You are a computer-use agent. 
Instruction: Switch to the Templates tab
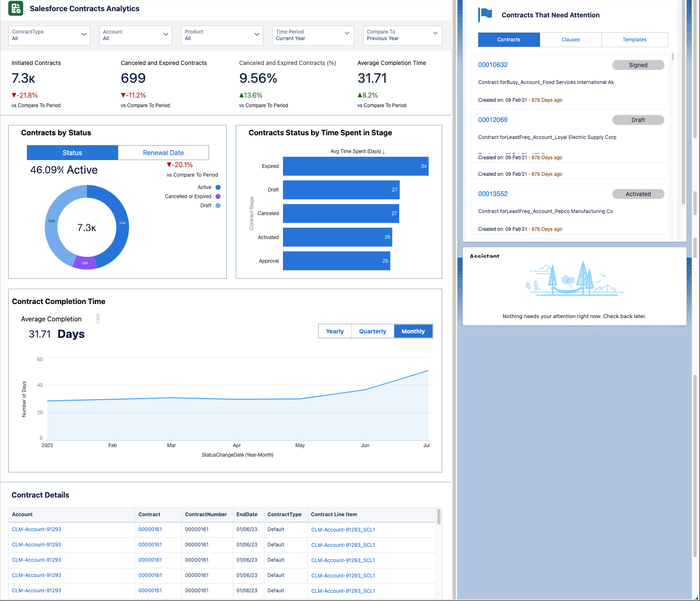tap(634, 39)
